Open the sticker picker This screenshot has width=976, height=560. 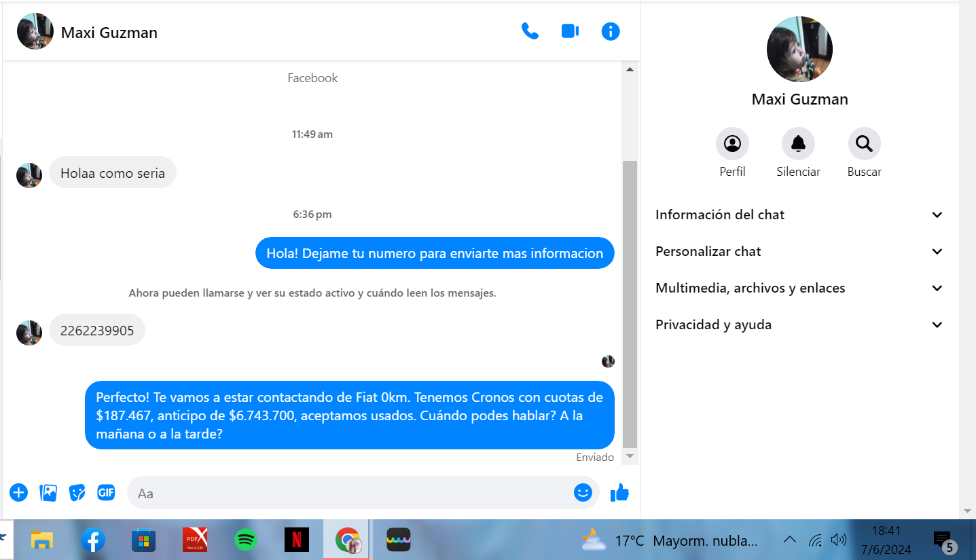(x=77, y=493)
